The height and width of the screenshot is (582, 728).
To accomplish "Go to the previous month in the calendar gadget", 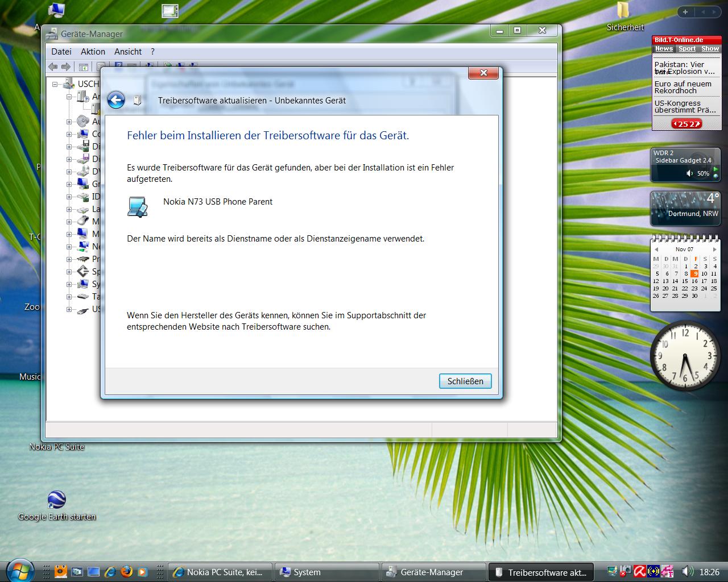I will pos(656,250).
